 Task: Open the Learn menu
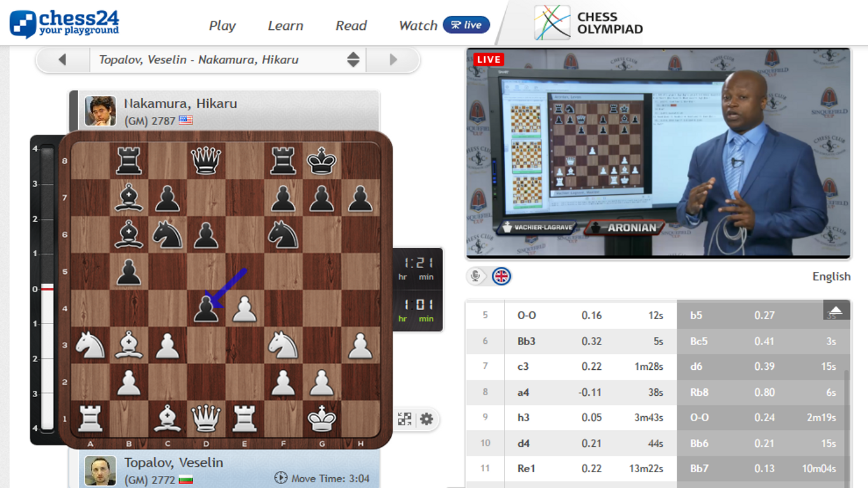(x=285, y=25)
